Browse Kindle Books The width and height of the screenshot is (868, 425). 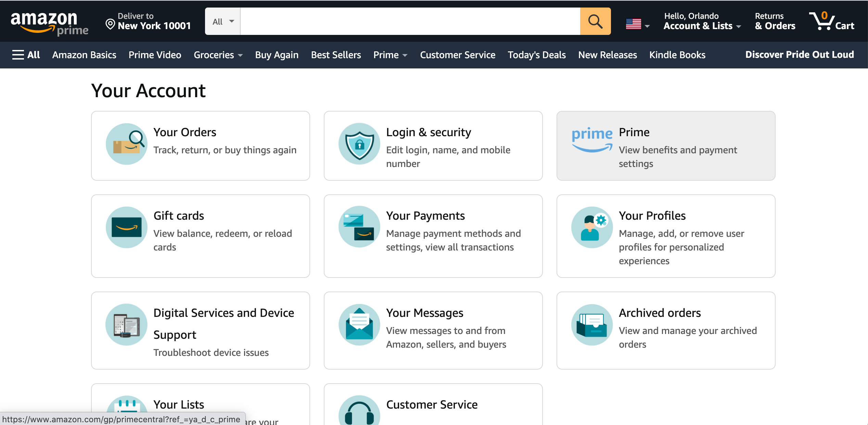(x=677, y=55)
